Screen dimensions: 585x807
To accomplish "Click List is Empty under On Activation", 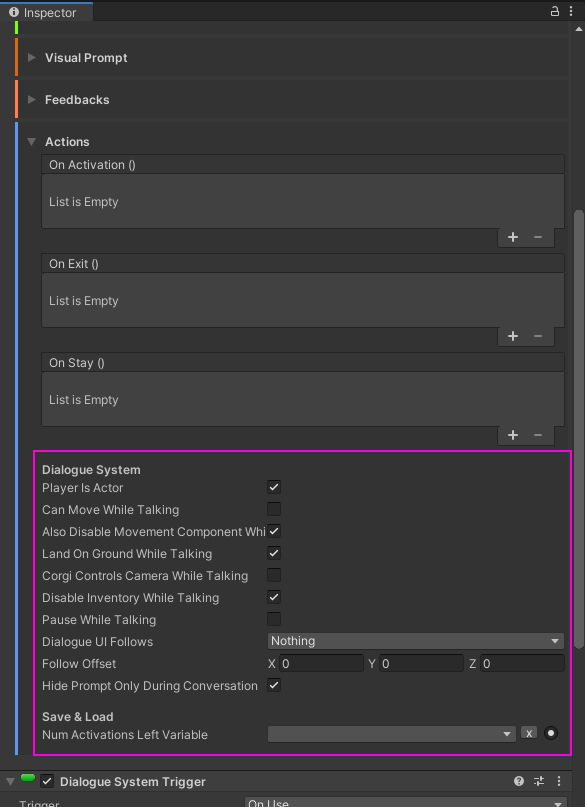I will pyautogui.click(x=84, y=202).
